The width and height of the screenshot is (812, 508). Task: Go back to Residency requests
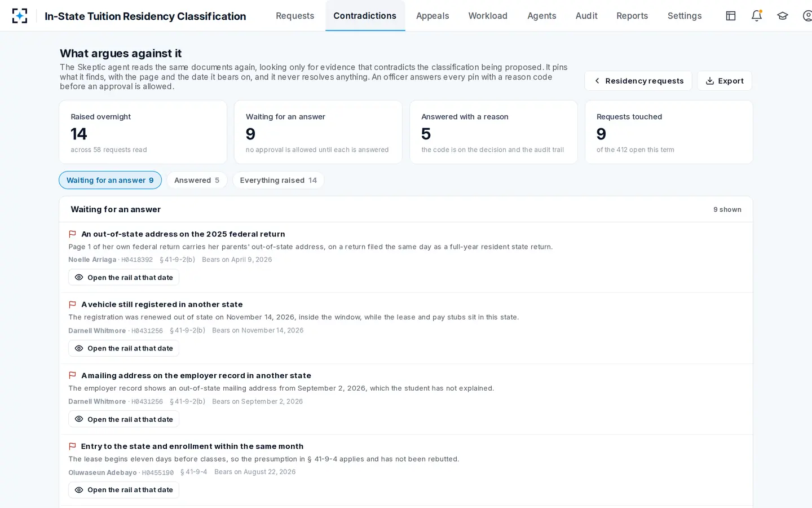[x=638, y=81]
